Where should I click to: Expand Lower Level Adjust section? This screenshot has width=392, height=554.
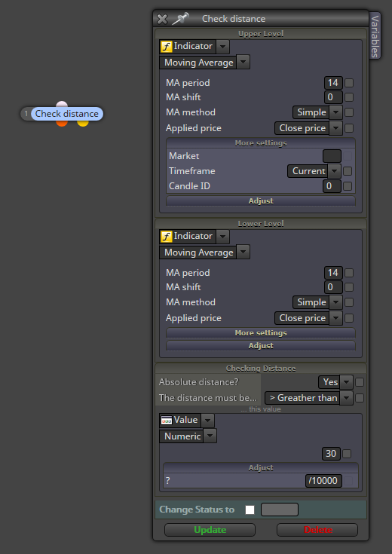click(261, 345)
